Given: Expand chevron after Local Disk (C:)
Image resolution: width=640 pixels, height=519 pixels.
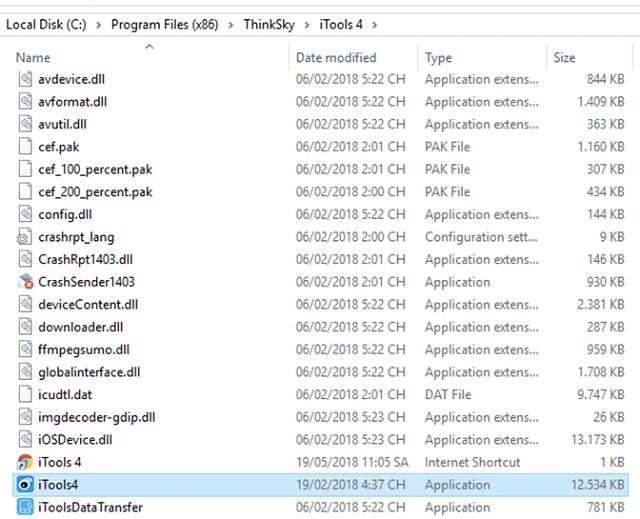Looking at the screenshot, I should pos(99,25).
